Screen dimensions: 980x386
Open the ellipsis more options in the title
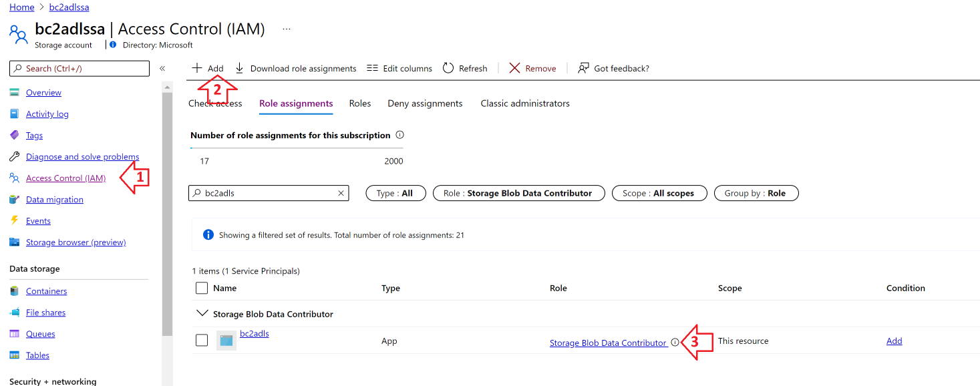[x=287, y=29]
